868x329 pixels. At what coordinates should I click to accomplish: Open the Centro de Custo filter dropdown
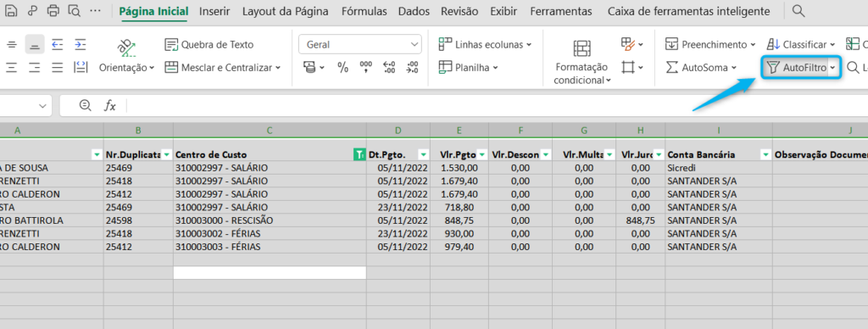359,154
